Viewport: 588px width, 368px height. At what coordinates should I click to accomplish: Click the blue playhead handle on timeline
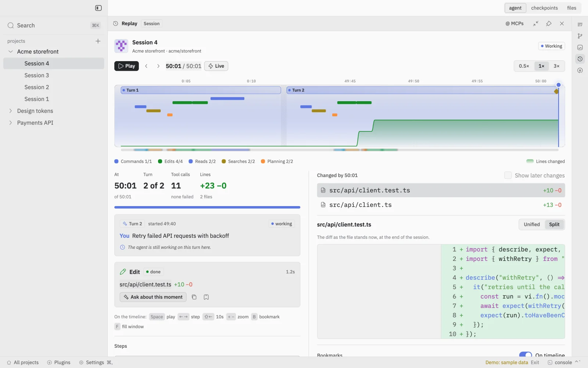coord(558,85)
